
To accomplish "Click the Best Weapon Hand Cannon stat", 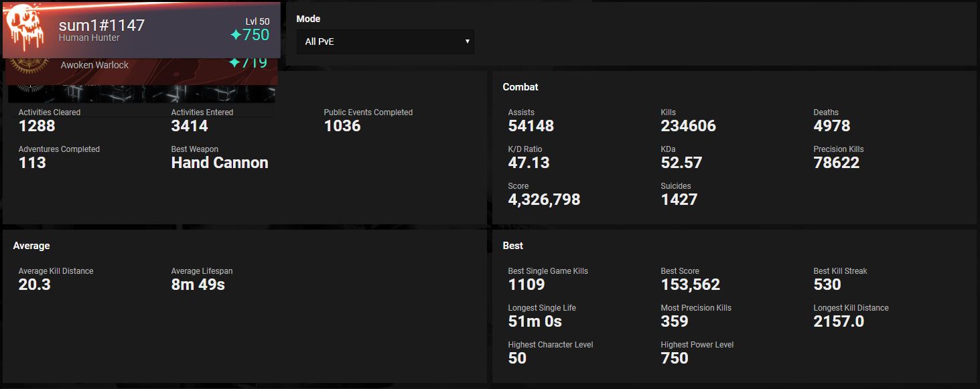I will 220,163.
